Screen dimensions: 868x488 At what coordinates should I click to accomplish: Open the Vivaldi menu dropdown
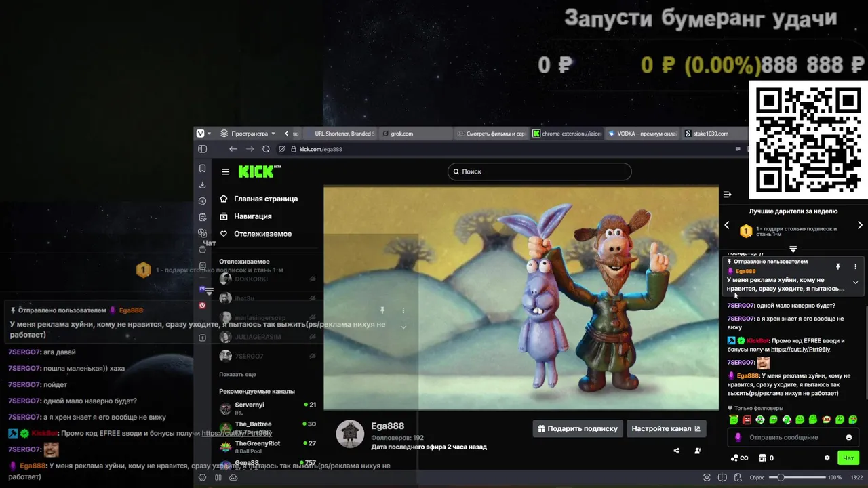tap(203, 134)
